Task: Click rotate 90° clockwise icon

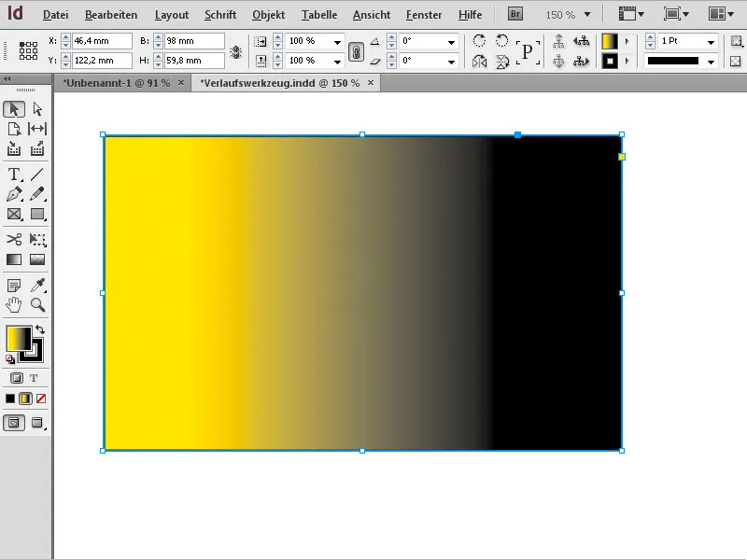Action: pyautogui.click(x=479, y=41)
